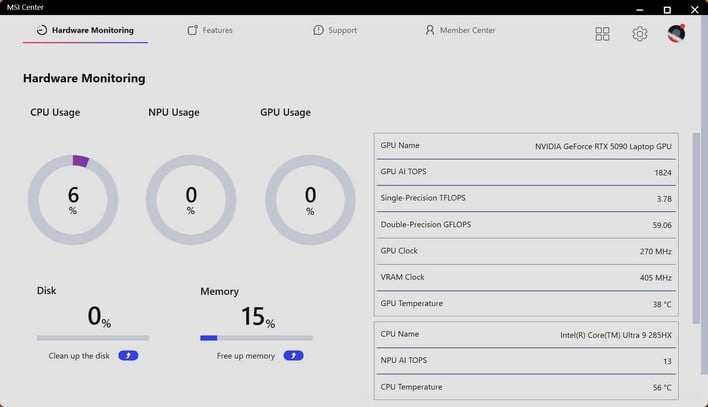The height and width of the screenshot is (407, 708).
Task: Click the Clean up the disk button
Action: coord(128,356)
